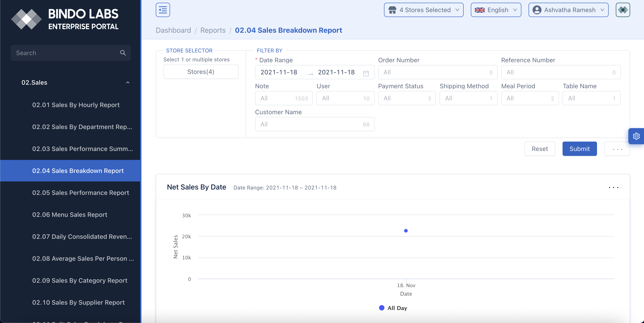Click the Order Number filter field
Image resolution: width=644 pixels, height=323 pixels.
[437, 72]
